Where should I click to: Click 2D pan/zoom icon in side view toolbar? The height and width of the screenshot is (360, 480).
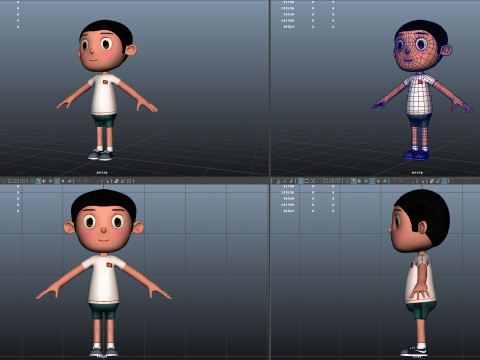point(285,181)
